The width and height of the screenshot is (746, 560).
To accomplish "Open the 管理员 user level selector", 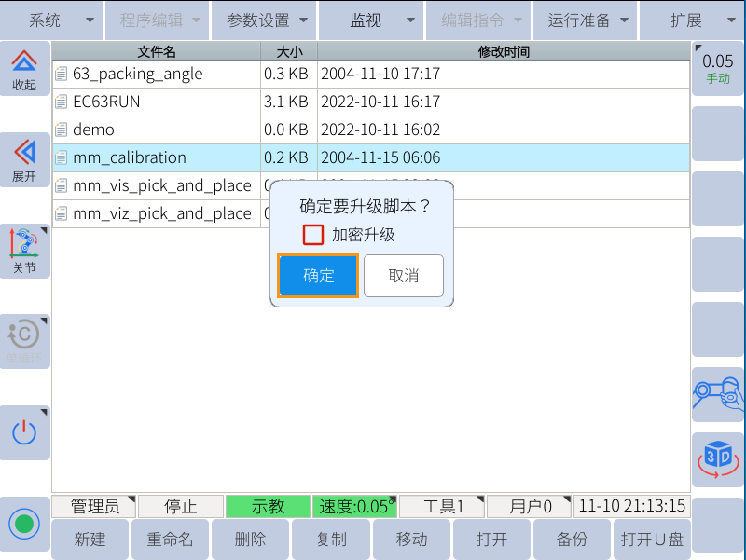I will tap(94, 506).
